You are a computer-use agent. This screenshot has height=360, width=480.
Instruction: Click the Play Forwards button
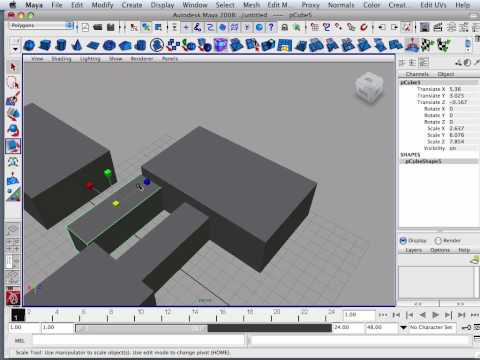pos(435,315)
